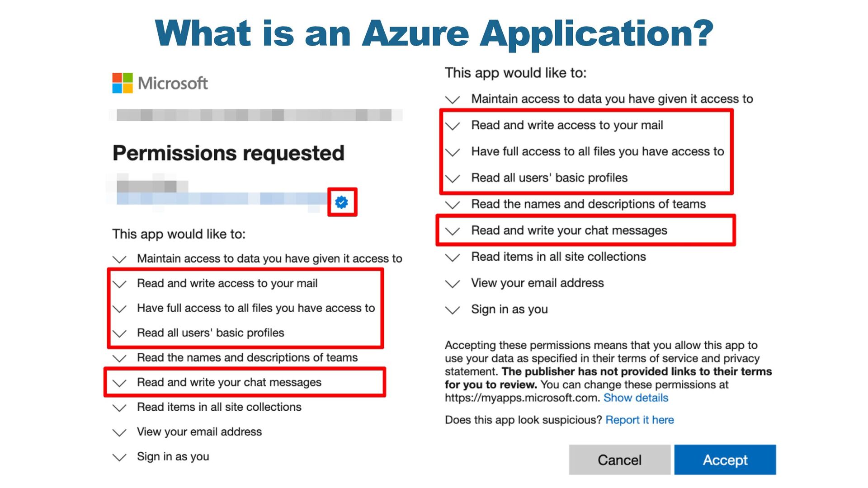This screenshot has height=488, width=868.
Task: Expand right panel's Read and write mail permission
Action: [x=453, y=126]
